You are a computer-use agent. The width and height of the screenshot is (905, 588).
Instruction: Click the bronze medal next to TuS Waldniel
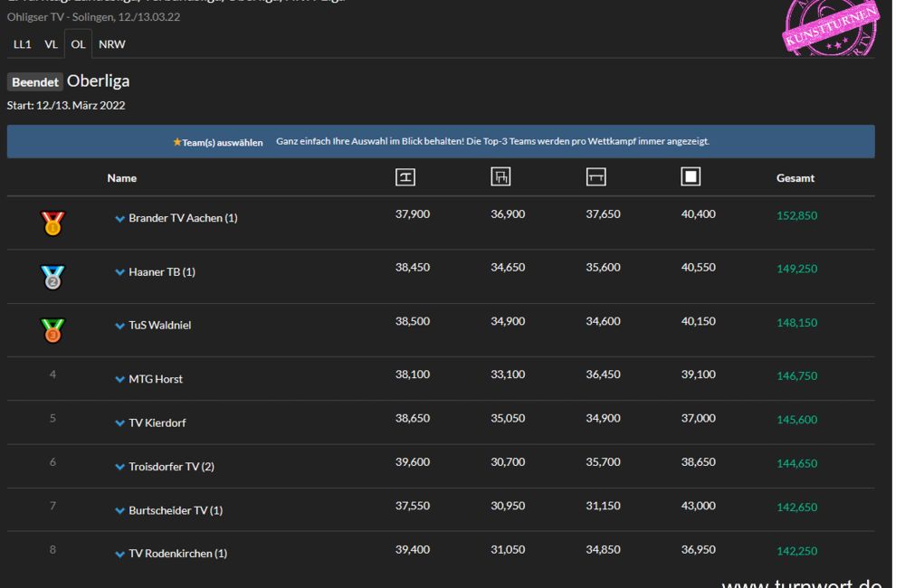(53, 329)
